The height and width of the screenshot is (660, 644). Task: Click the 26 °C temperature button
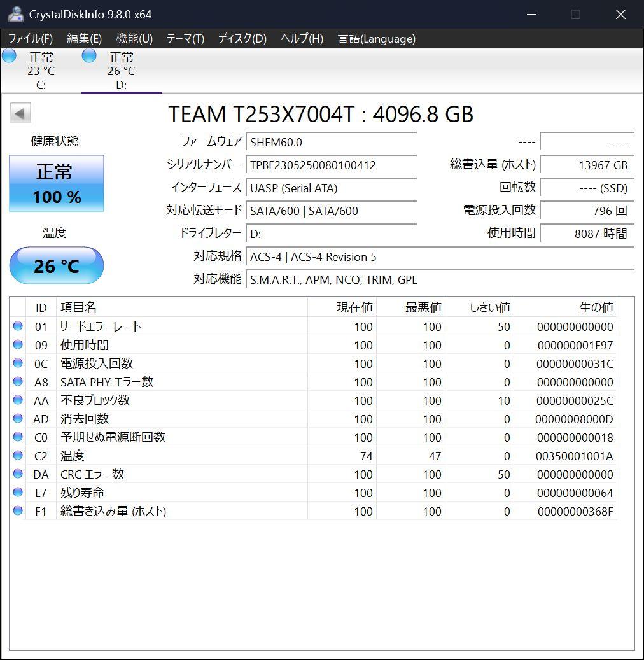[x=57, y=265]
